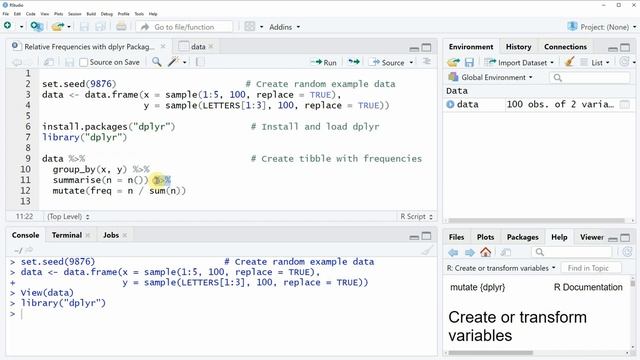Open the R Script file type selector

coord(416,216)
